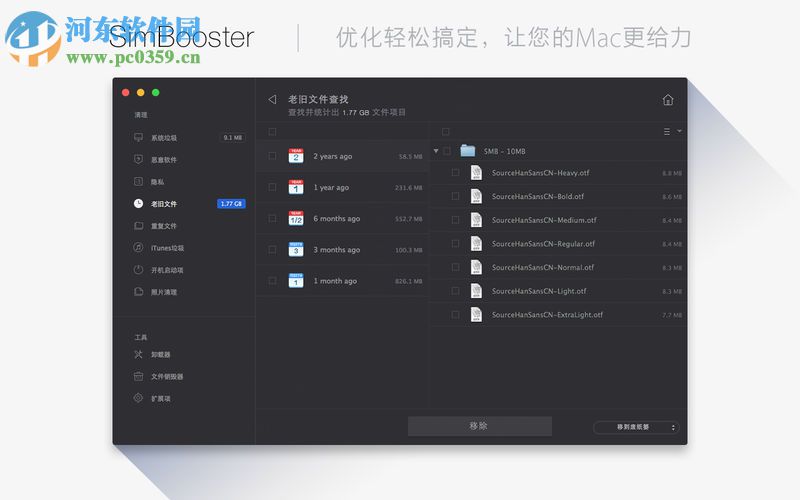This screenshot has height=500, width=800.
Task: Open the 卸载器 uninstaller tool icon
Action: pos(138,354)
